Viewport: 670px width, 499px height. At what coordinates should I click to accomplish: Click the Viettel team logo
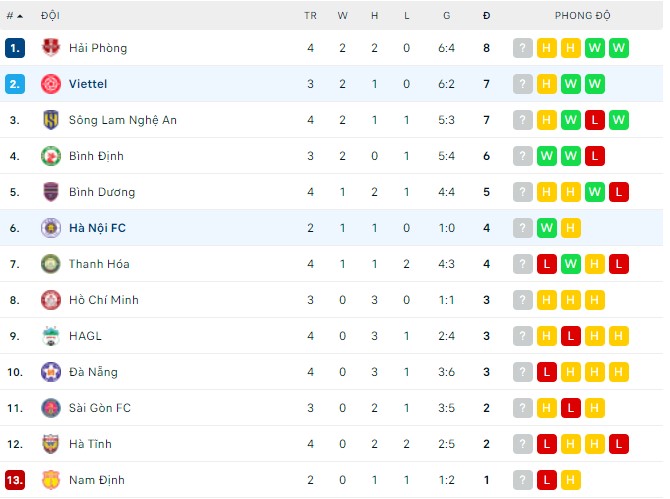point(51,84)
